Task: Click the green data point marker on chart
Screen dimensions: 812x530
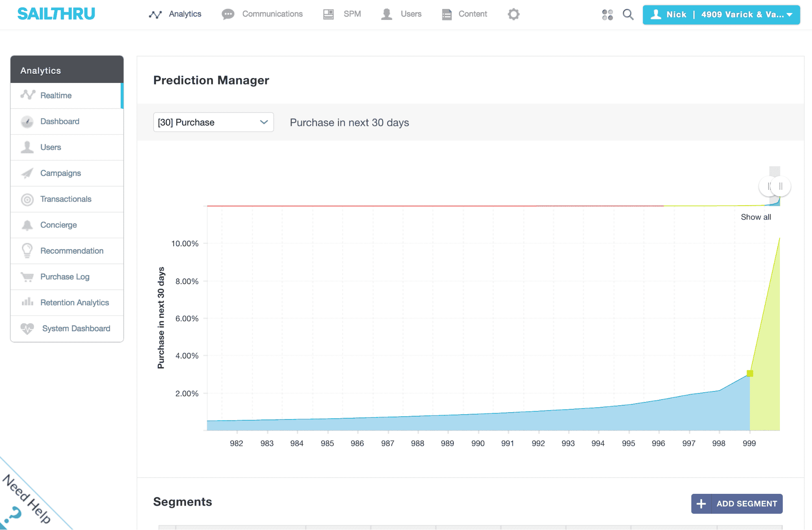Action: [x=750, y=373]
